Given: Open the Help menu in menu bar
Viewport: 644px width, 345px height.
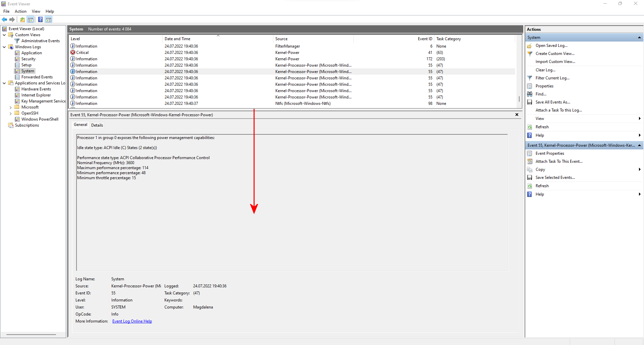Looking at the screenshot, I should point(50,11).
